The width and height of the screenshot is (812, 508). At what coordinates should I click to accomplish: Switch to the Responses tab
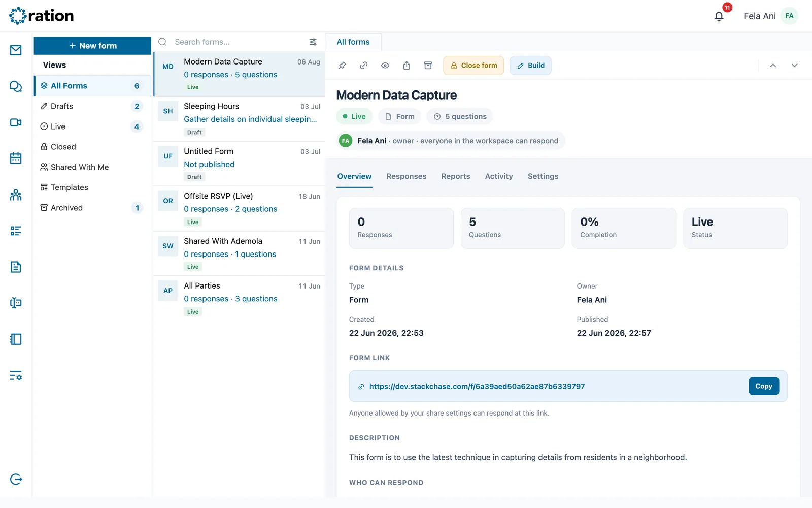[407, 176]
